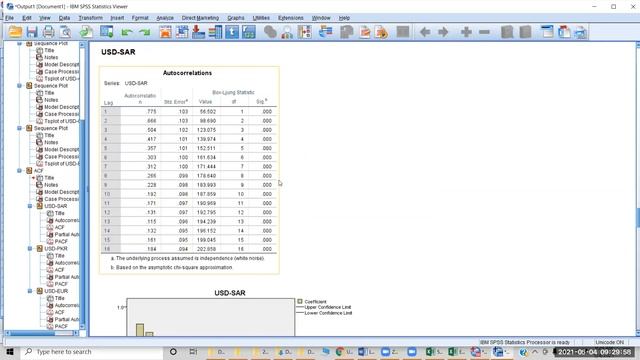640x360 pixels.
Task: Select the ACF heading in the outline
Action: [x=38, y=171]
